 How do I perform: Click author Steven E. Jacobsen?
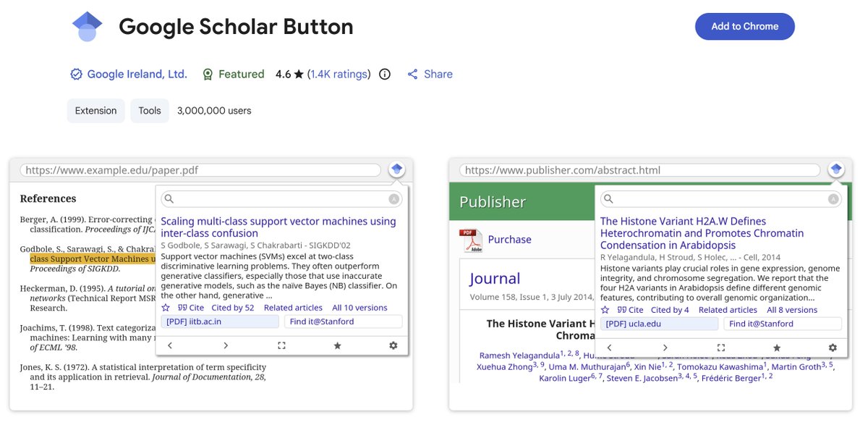642,378
